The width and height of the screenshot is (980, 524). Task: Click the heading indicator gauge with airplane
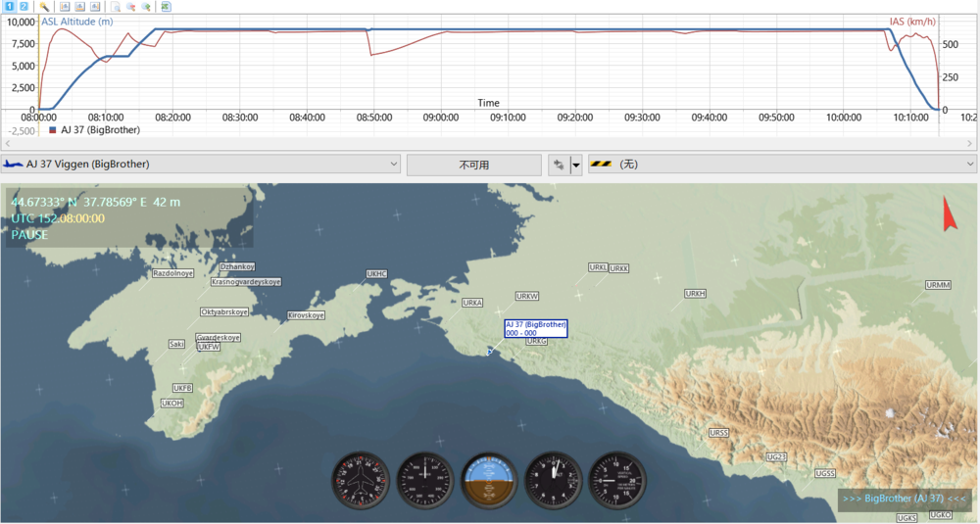click(360, 481)
